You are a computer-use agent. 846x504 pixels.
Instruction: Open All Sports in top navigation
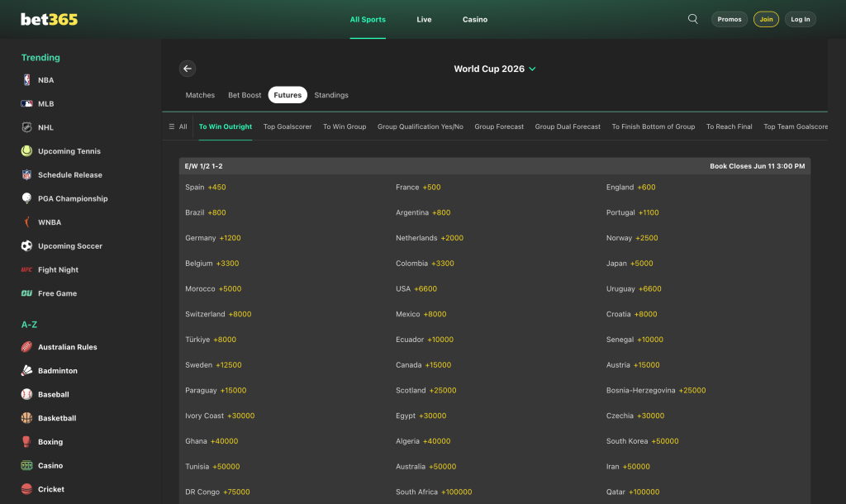[x=368, y=20]
